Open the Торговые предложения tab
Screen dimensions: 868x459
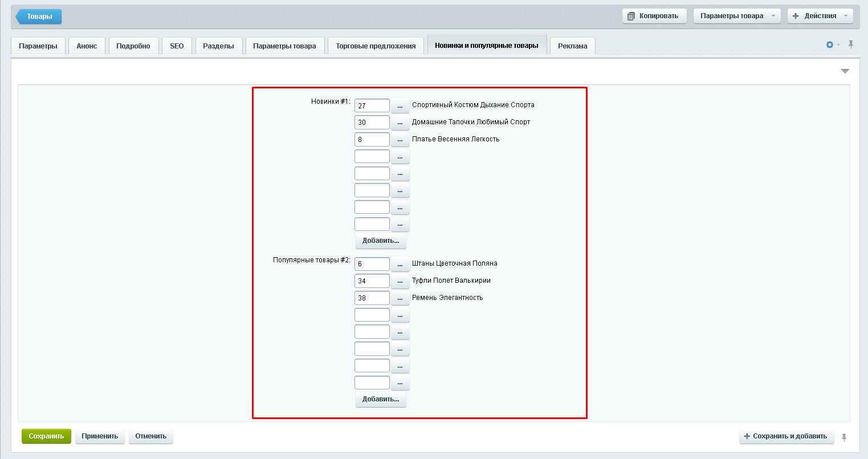(376, 46)
